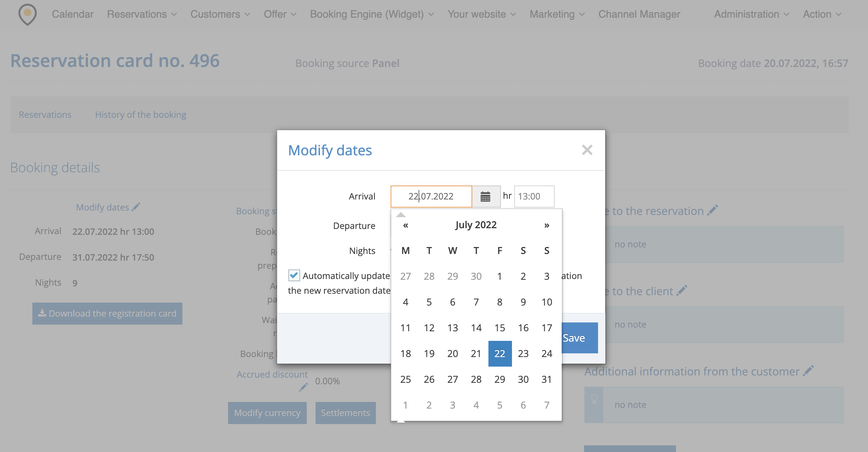Select July 15 in the calendar
The height and width of the screenshot is (452, 868).
coord(499,328)
